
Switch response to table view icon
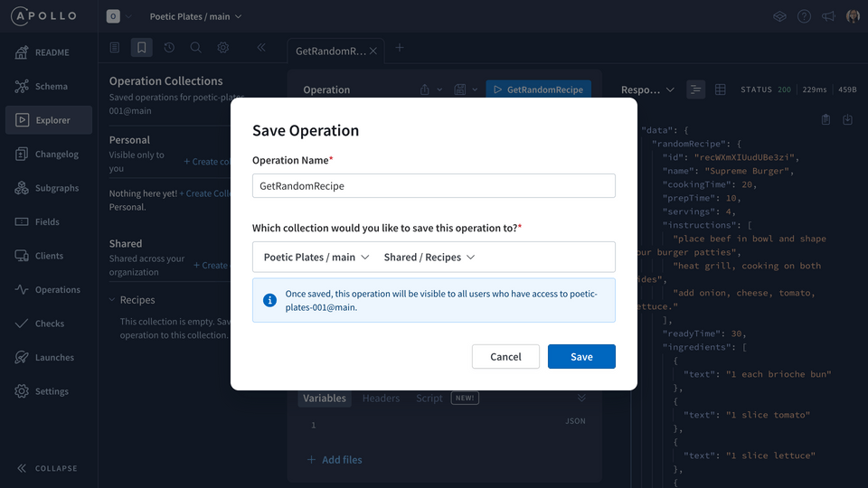click(721, 89)
